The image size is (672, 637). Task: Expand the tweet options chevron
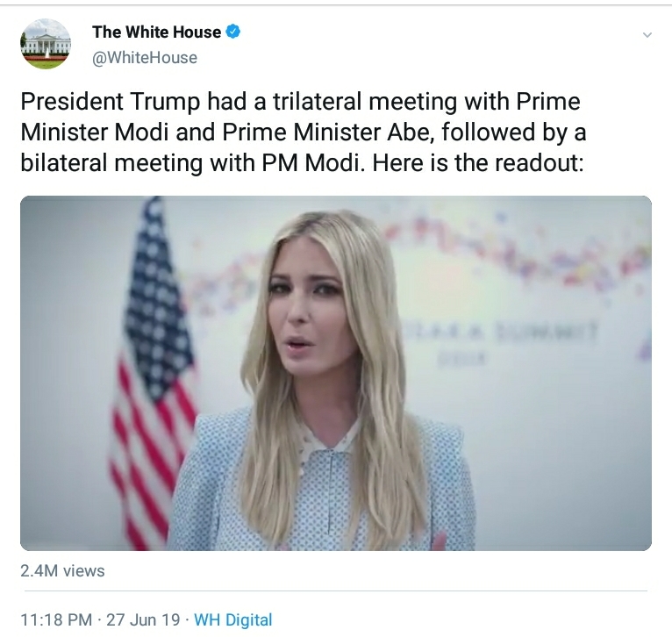[647, 35]
